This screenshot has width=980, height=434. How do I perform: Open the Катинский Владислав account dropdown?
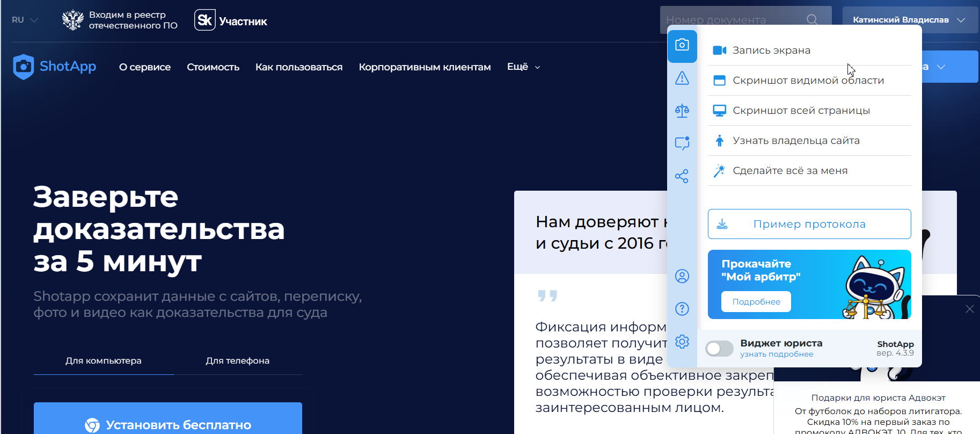click(x=909, y=20)
